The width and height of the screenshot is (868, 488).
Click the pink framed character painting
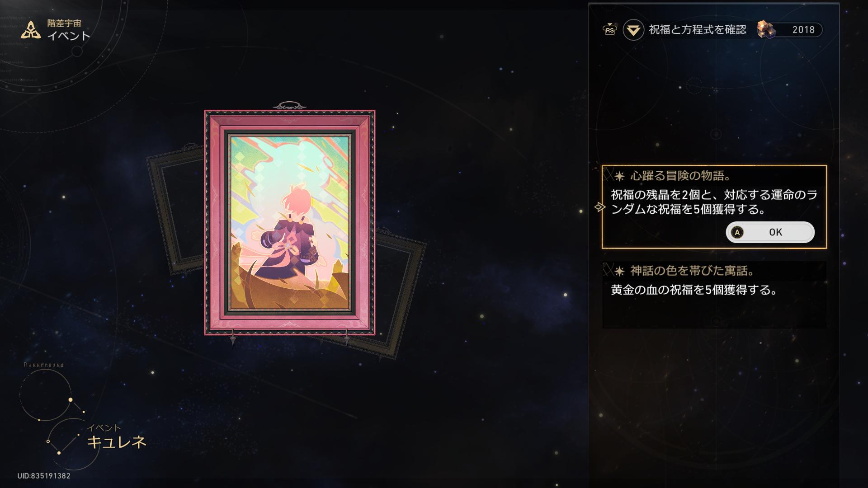point(289,222)
